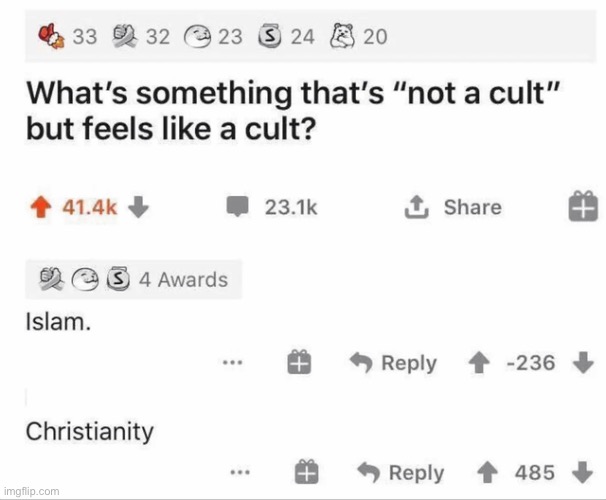Reply to the Islam comment
The image size is (606, 500).
click(x=391, y=362)
